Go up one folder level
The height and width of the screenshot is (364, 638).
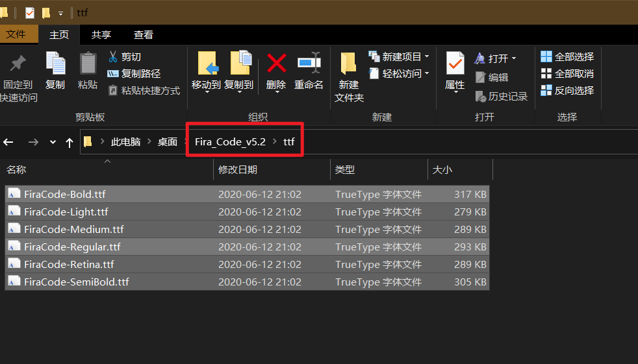(x=69, y=143)
